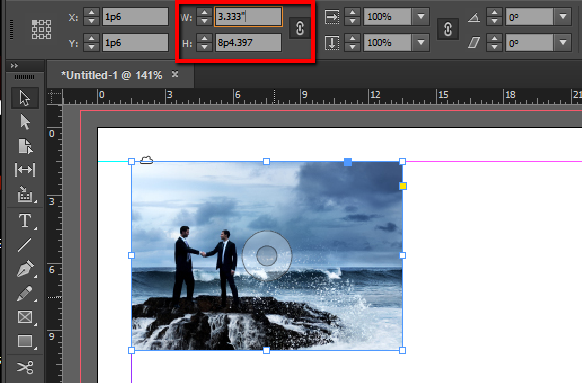The height and width of the screenshot is (383, 582).
Task: Select the Type tool
Action: coord(25,220)
